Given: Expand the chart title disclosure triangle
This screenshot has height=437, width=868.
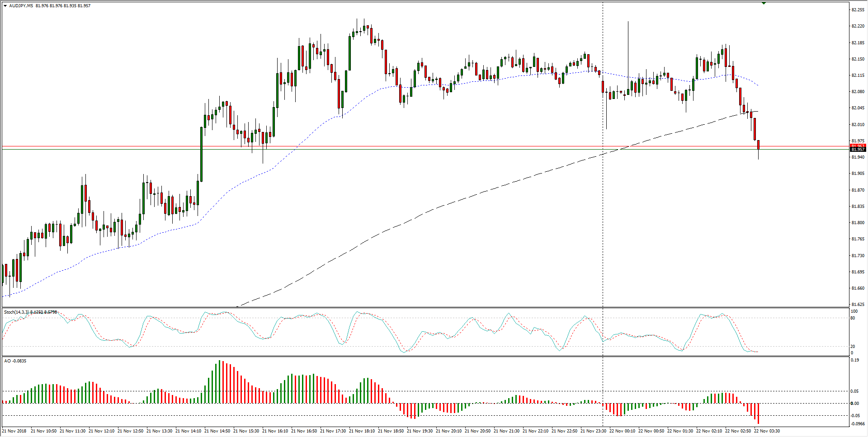Looking at the screenshot, I should (5, 5).
